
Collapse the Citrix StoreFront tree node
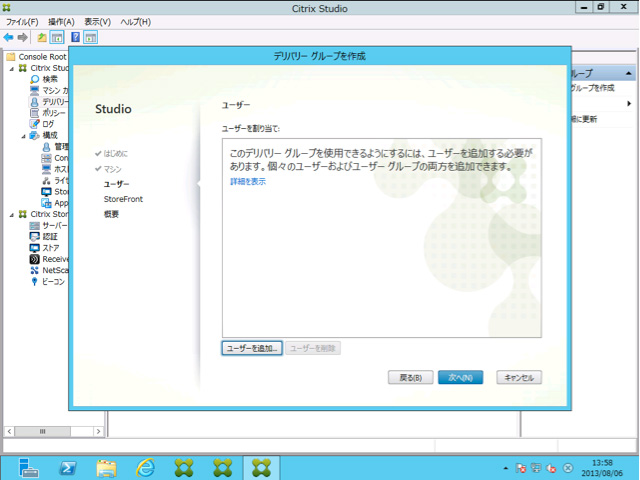click(12, 215)
